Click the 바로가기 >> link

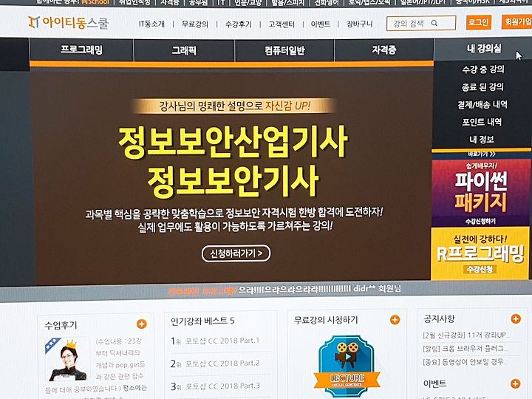click(x=482, y=154)
